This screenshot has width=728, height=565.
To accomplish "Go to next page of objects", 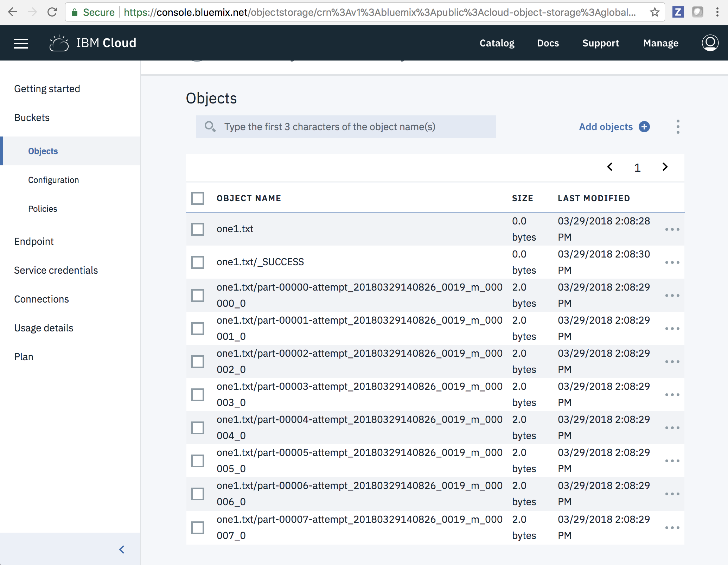I will 665,167.
